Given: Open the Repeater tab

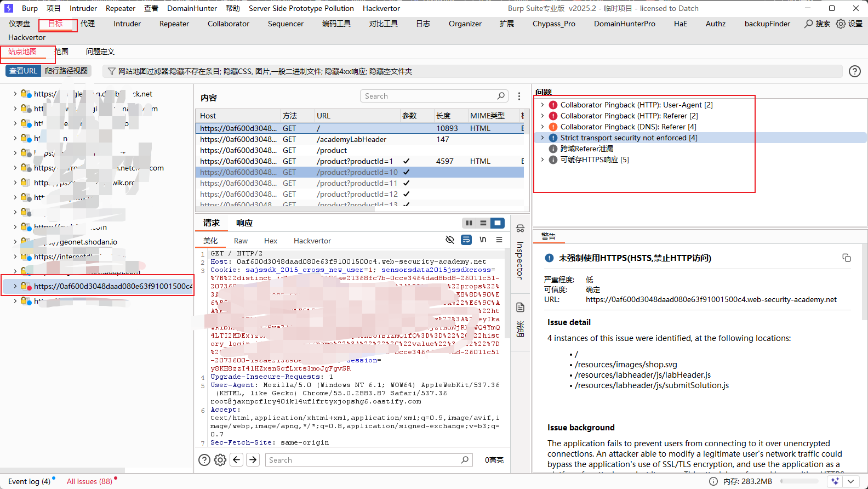Looking at the screenshot, I should click(174, 24).
